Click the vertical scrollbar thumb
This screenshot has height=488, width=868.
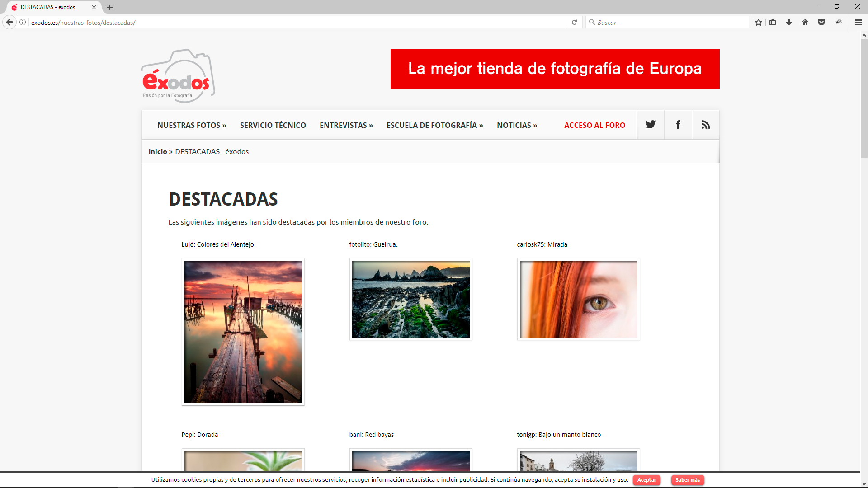[864, 98]
